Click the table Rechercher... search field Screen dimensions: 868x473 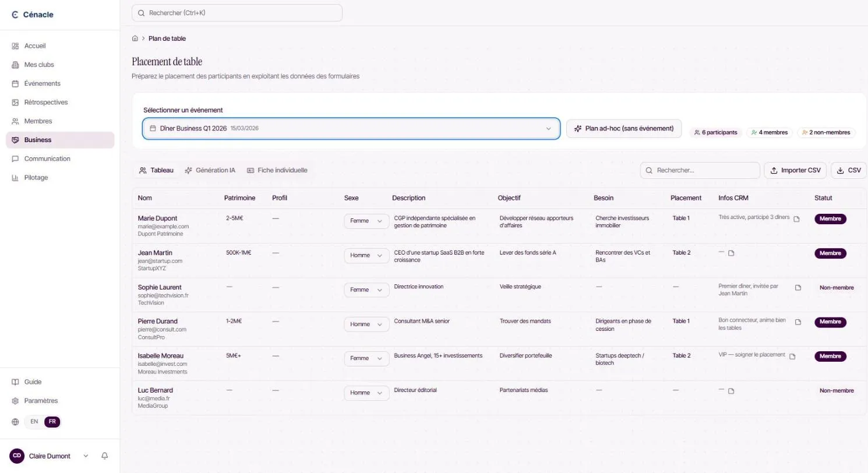(x=700, y=171)
